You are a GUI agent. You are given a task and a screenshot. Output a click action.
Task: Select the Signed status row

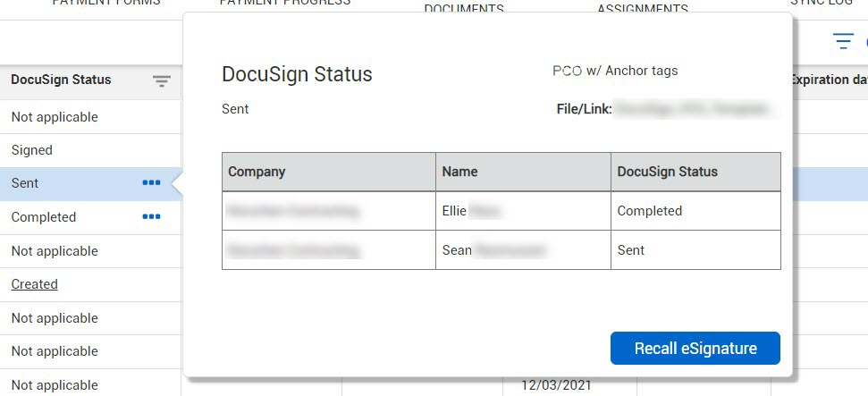pos(91,150)
